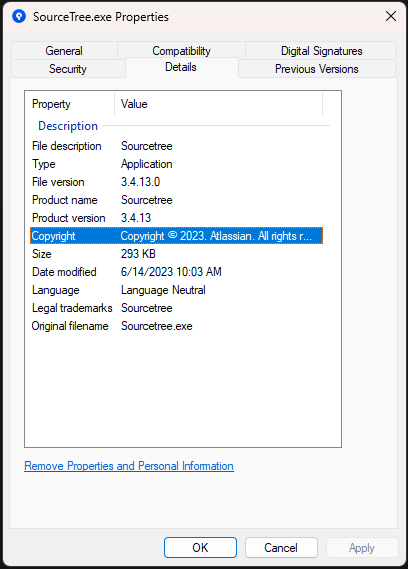
Task: Select the Size property row
Action: coord(176,254)
